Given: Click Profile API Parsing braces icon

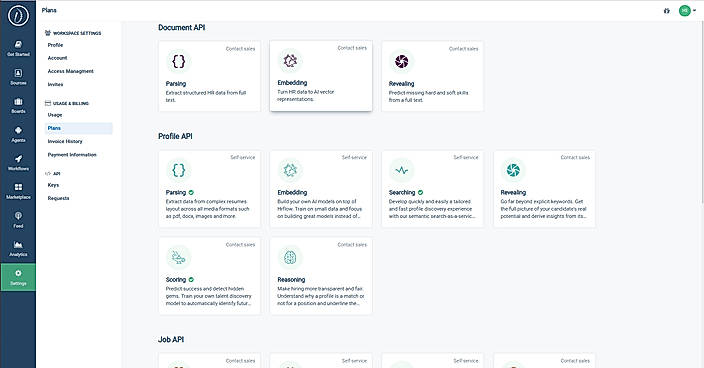Looking at the screenshot, I should pyautogui.click(x=179, y=170).
